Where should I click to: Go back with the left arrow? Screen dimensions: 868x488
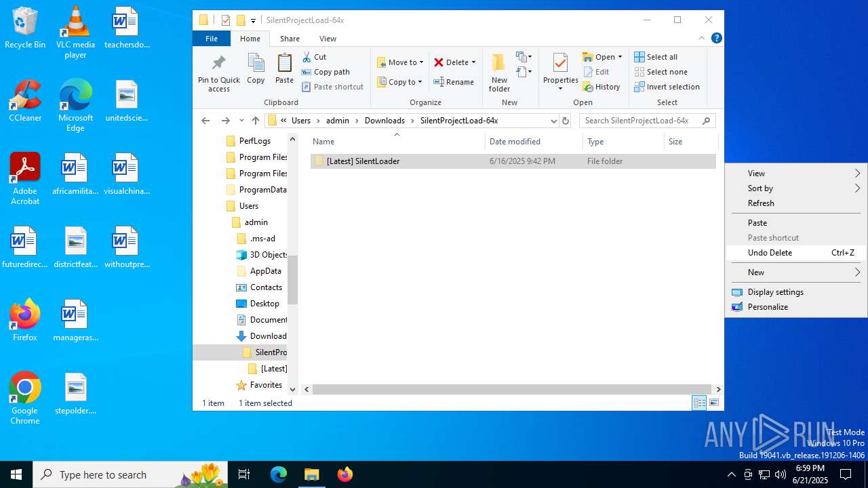coord(205,121)
